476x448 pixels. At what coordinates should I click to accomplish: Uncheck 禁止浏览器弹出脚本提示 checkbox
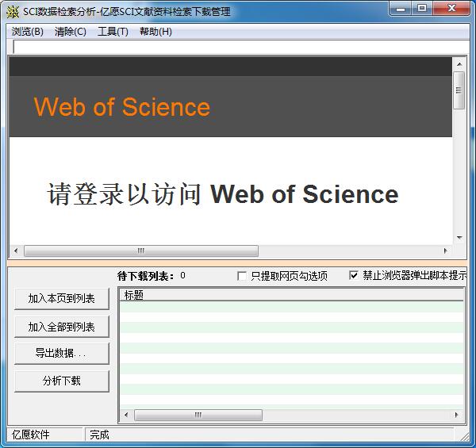tap(354, 275)
